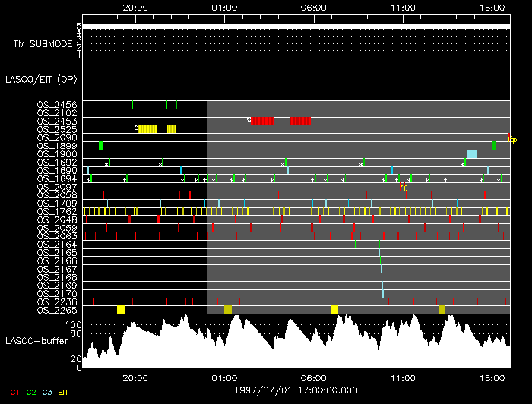Select the green C2 legend label
This screenshot has height=404, width=532.
(31, 393)
